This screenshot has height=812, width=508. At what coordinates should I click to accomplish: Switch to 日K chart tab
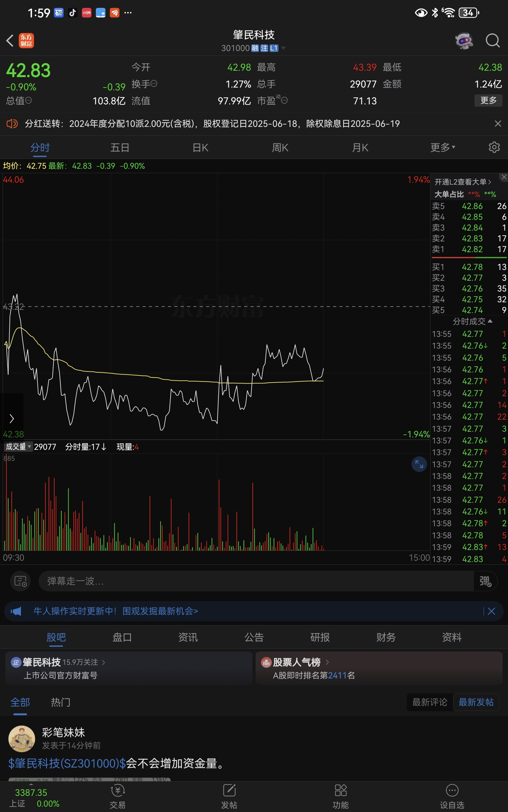(200, 147)
